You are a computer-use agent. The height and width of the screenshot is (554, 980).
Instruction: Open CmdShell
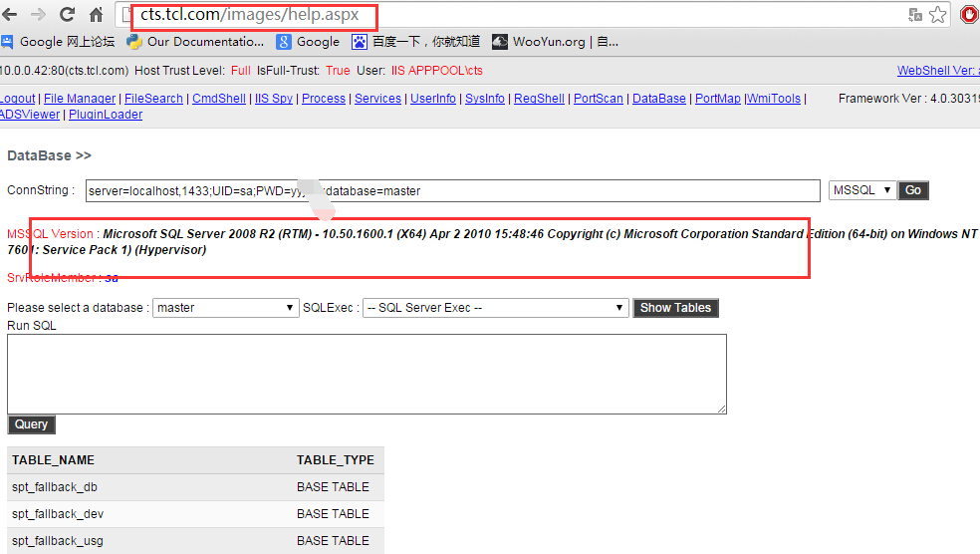click(x=219, y=99)
